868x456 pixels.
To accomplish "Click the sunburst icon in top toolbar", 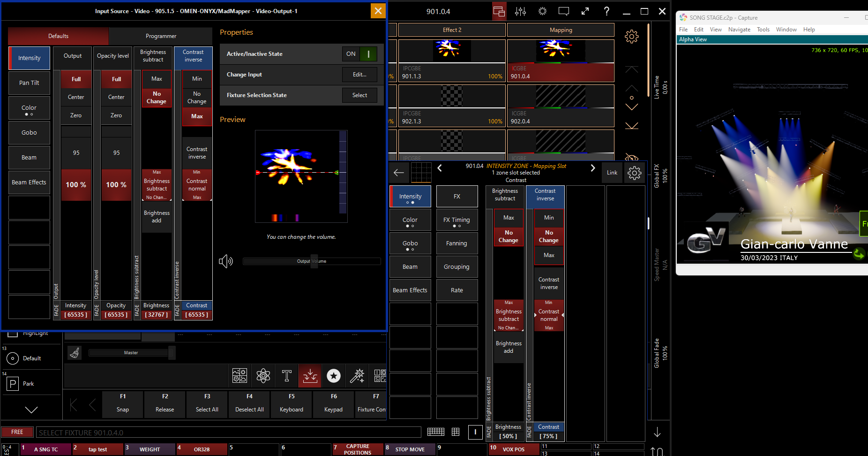I will tap(542, 11).
